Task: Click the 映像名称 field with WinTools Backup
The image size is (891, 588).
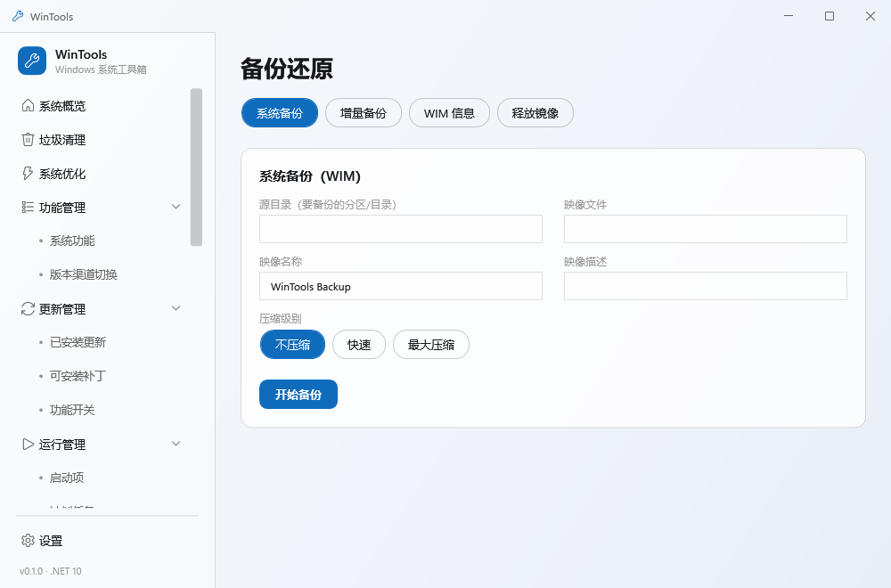Action: (401, 286)
